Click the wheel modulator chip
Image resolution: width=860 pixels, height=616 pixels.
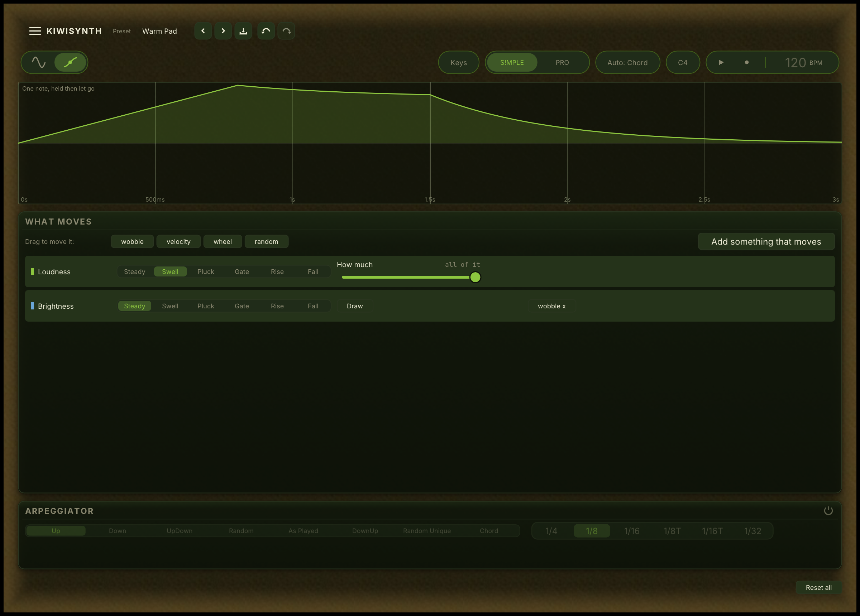[x=223, y=241]
